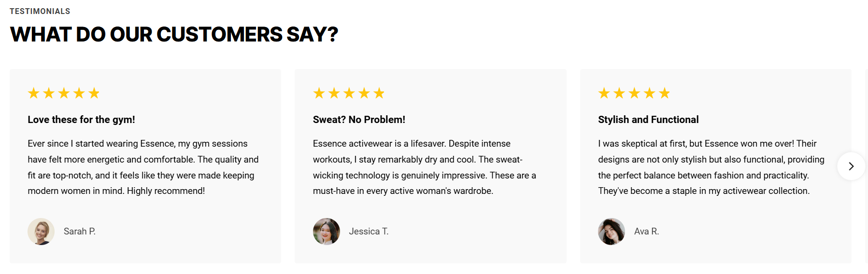Click Jessica T.'s avatar photo
868x274 pixels.
tap(327, 232)
